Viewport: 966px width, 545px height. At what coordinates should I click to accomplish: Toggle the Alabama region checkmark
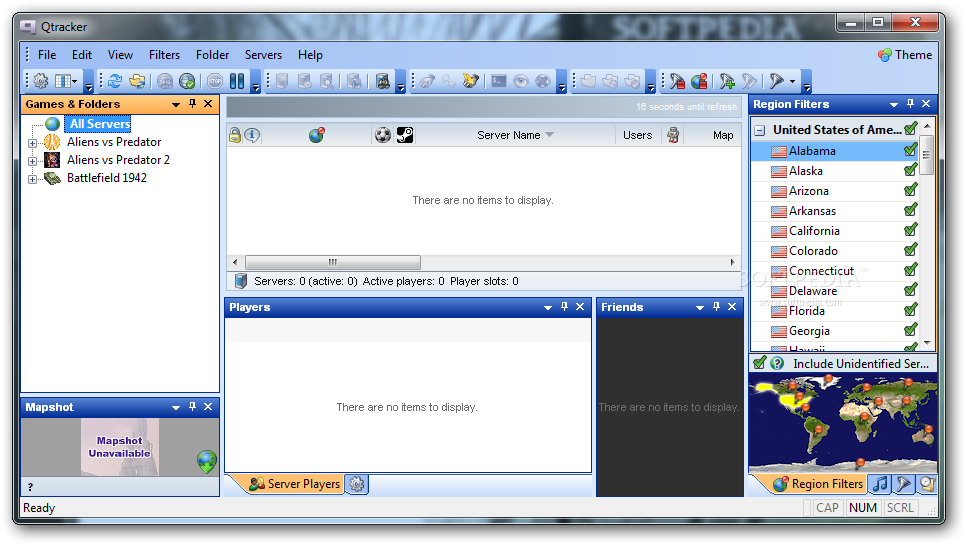(911, 150)
